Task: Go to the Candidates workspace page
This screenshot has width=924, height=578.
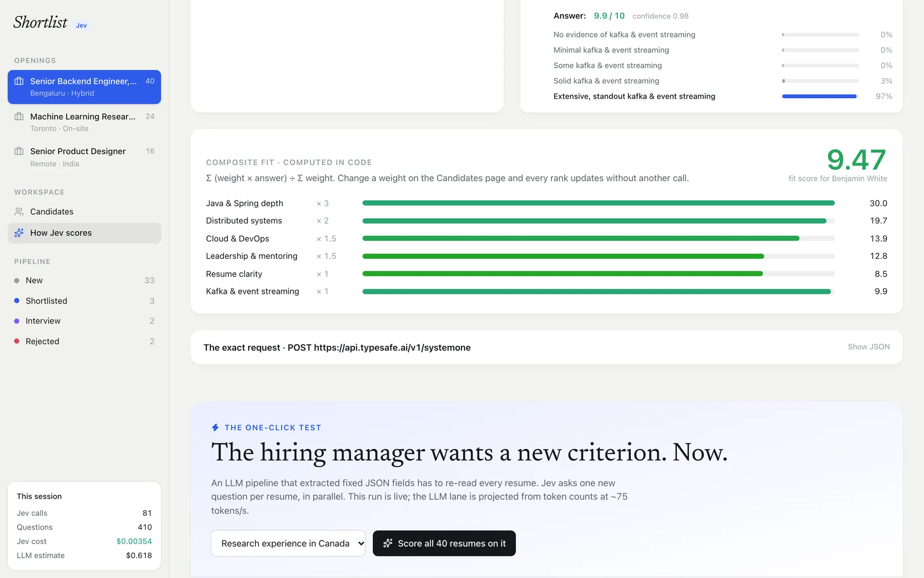Action: coord(84,212)
